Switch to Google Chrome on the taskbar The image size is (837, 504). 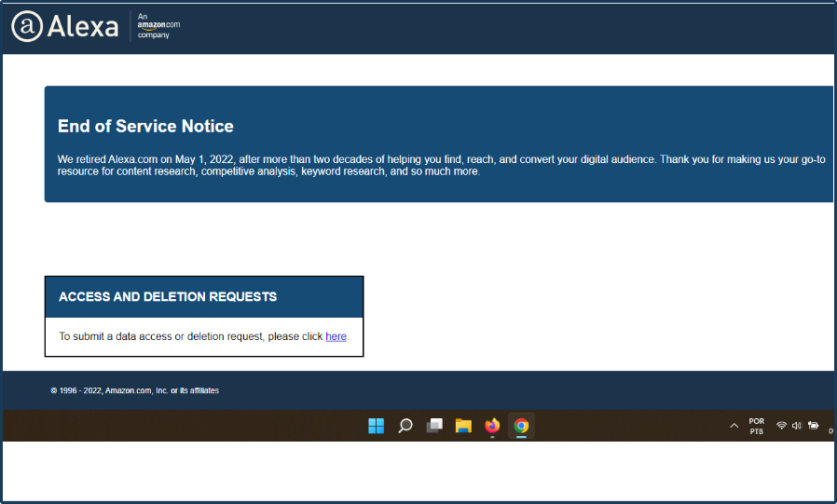tap(521, 426)
